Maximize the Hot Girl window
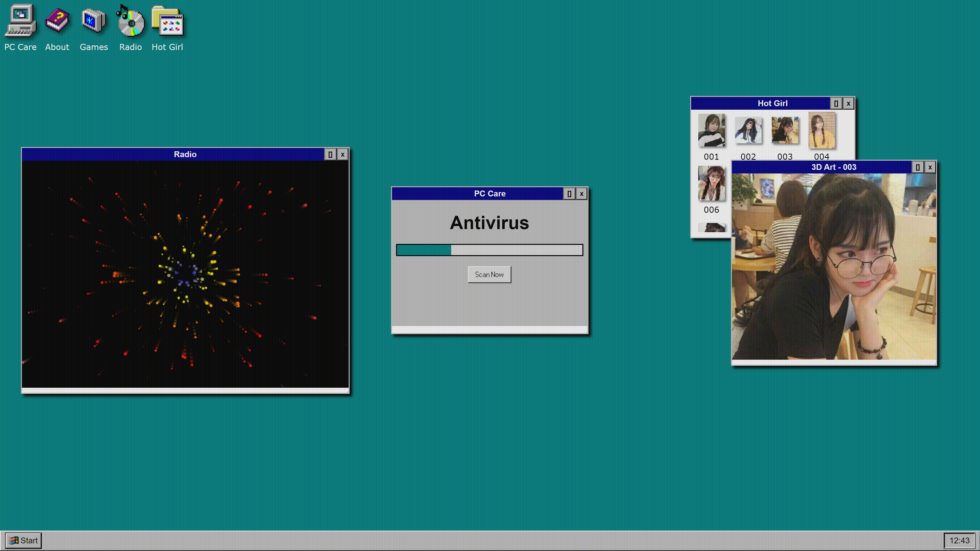This screenshot has height=551, width=980. pos(836,103)
